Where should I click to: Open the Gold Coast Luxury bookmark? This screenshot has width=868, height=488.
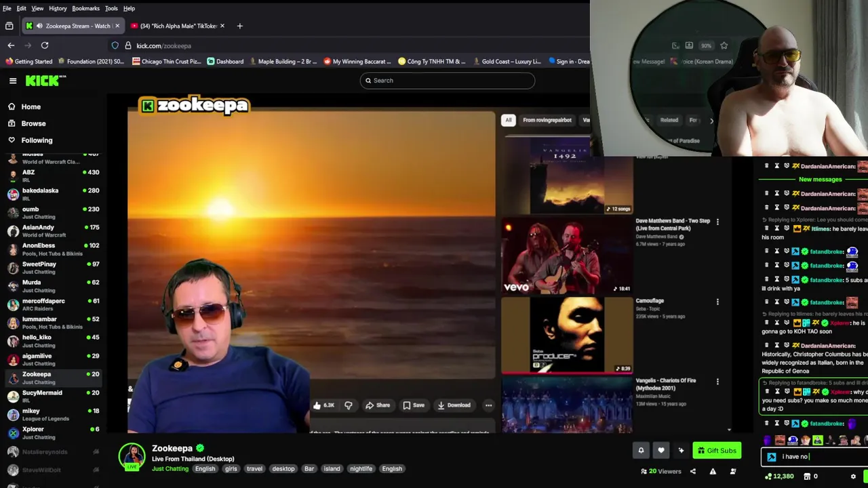coord(507,61)
